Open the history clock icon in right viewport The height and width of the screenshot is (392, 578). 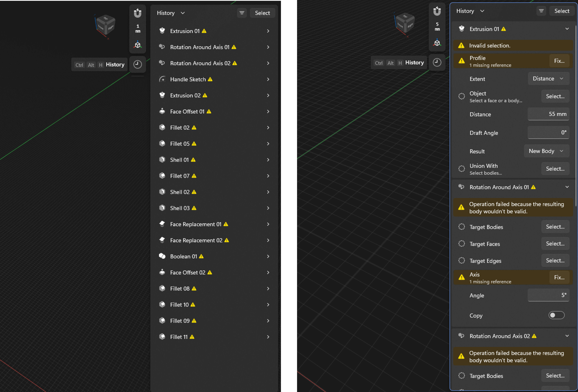[x=437, y=62]
